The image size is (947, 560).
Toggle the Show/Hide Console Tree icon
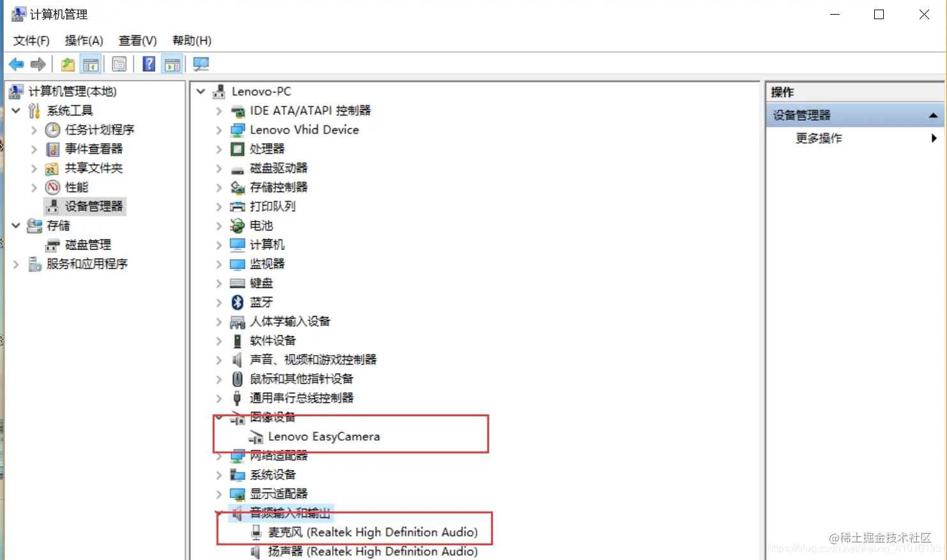[x=91, y=64]
